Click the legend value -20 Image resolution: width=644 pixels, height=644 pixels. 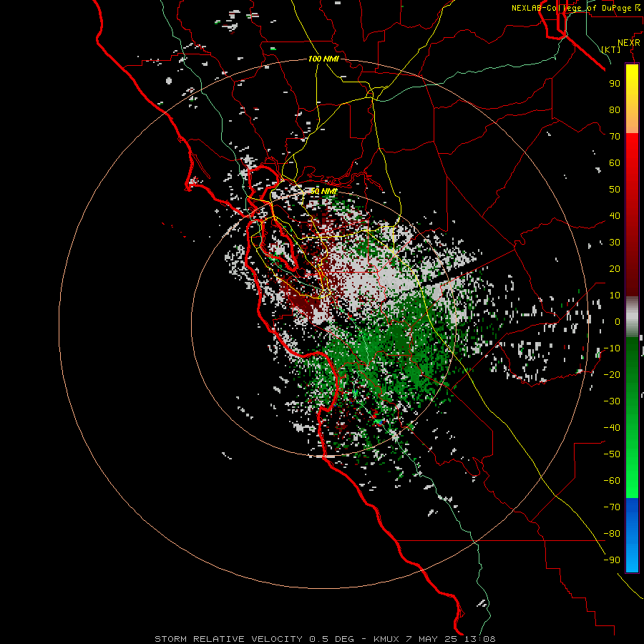612,375
